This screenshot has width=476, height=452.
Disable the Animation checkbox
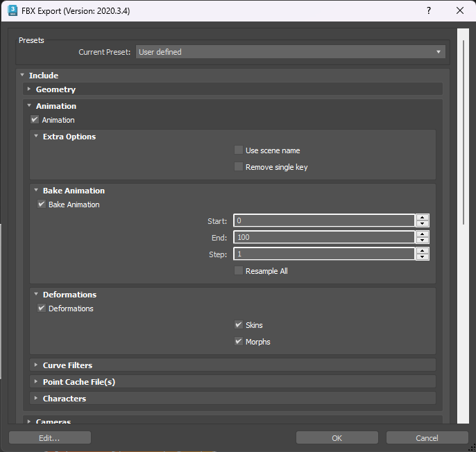tap(35, 120)
